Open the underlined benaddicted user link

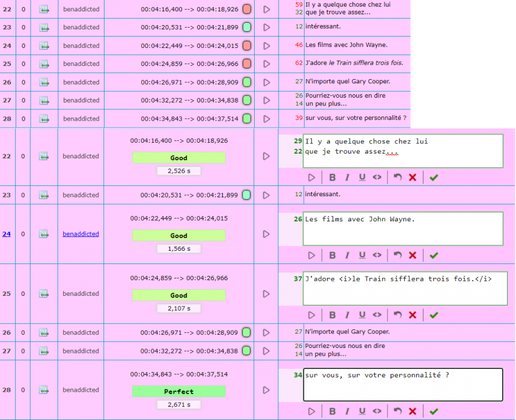pyautogui.click(x=80, y=234)
